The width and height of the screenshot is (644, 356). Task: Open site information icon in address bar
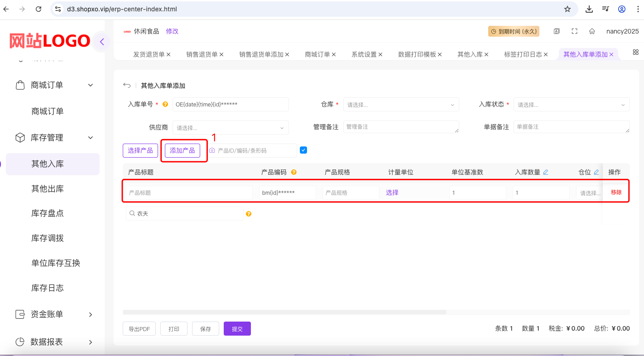(58, 9)
